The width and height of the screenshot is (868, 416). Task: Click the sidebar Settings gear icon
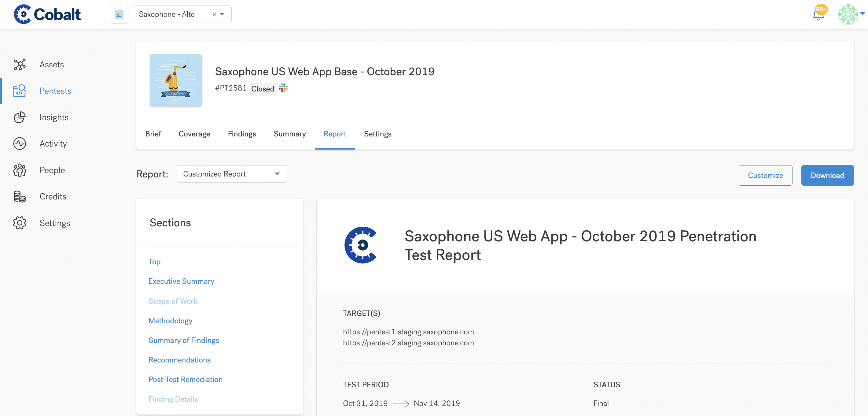coord(20,223)
